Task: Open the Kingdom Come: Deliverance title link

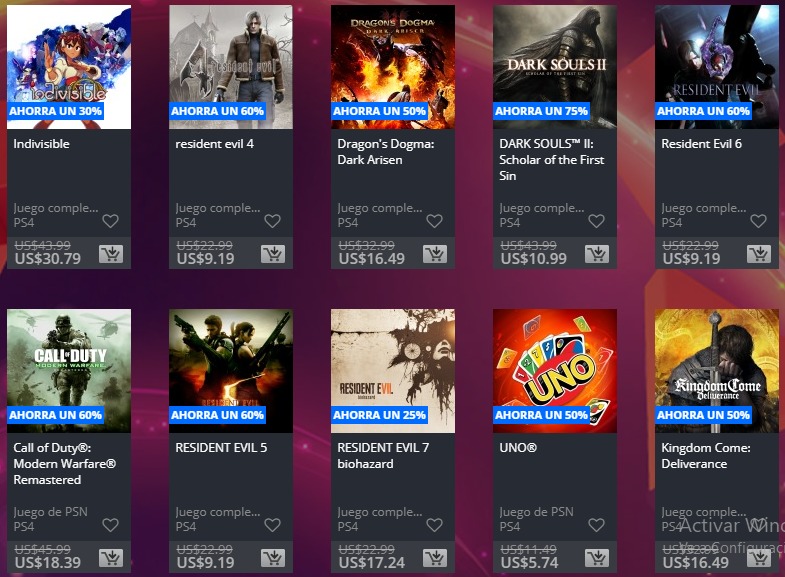Action: [706, 455]
